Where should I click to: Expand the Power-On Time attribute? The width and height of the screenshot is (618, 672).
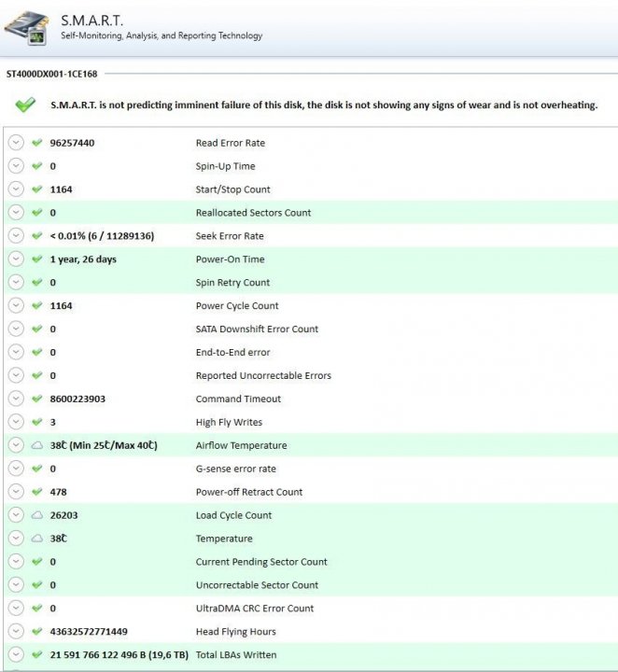coord(16,259)
